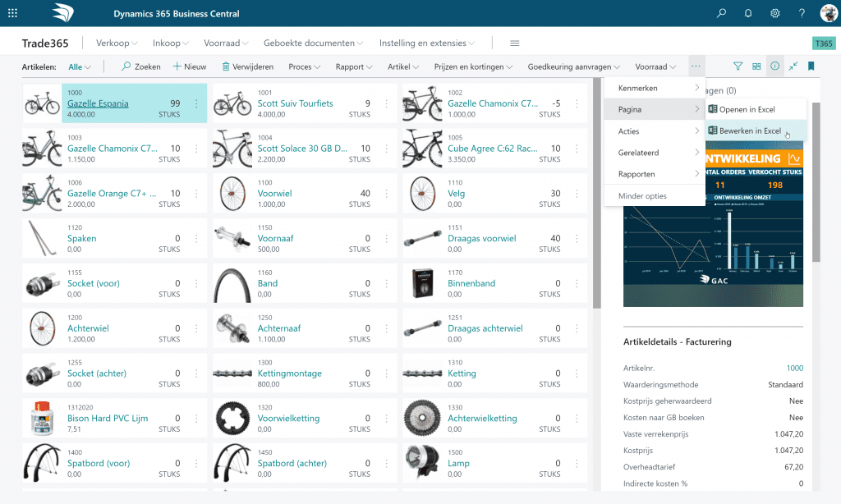Open the user profile avatar
Viewport: 841px width, 504px height.
click(x=830, y=13)
